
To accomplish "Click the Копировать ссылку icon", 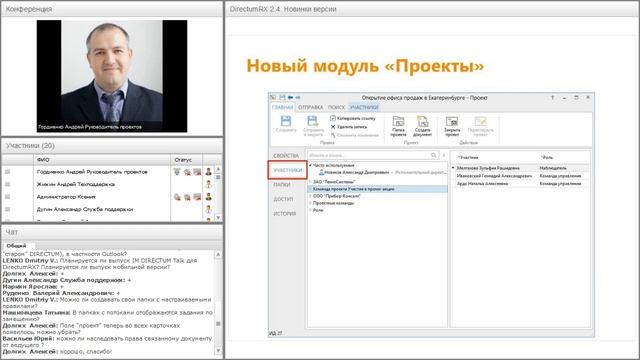I will click(x=333, y=118).
